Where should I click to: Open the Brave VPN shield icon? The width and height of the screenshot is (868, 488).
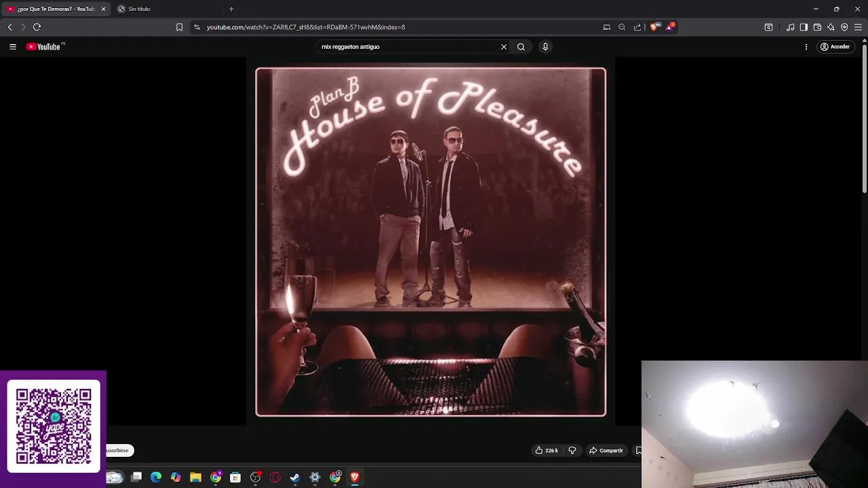(x=844, y=27)
